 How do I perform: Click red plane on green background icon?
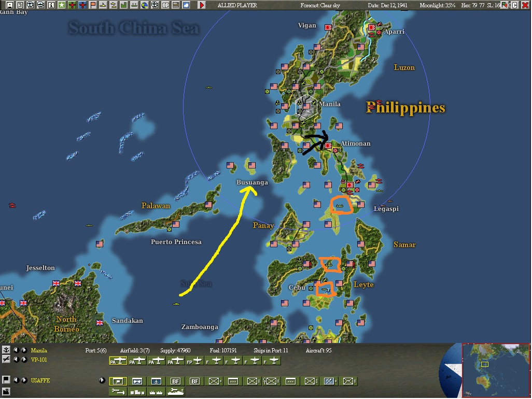coord(72,5)
